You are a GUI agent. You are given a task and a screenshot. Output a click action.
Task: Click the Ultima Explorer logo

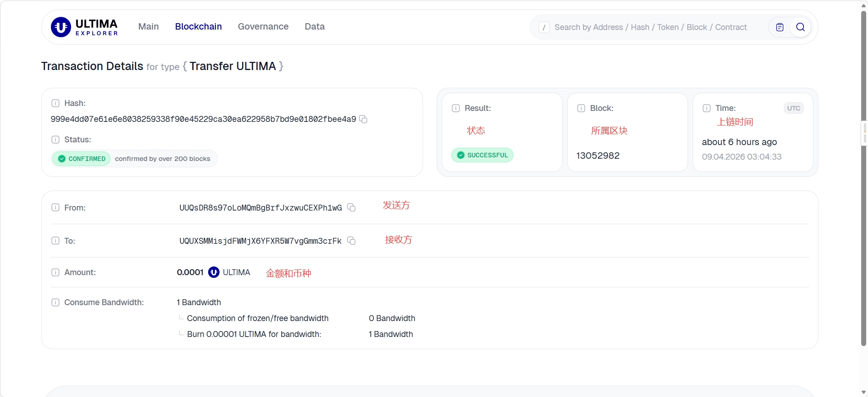click(x=85, y=27)
